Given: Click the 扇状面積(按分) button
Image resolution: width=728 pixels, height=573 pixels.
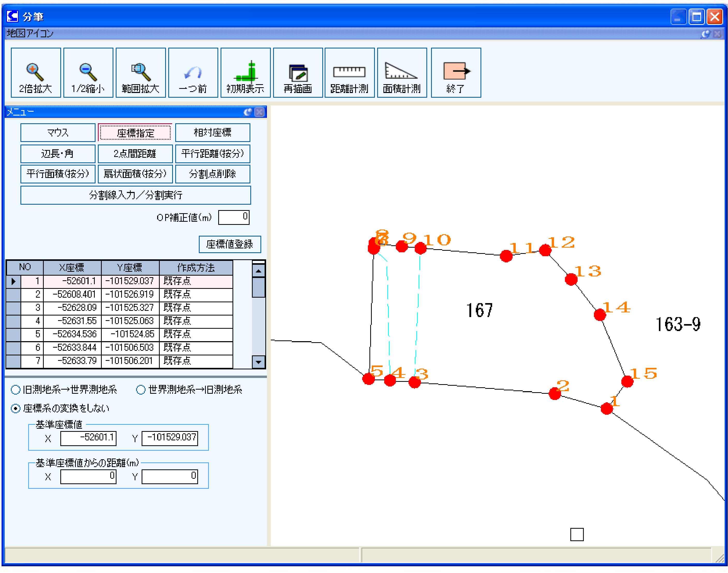Looking at the screenshot, I should click(135, 174).
